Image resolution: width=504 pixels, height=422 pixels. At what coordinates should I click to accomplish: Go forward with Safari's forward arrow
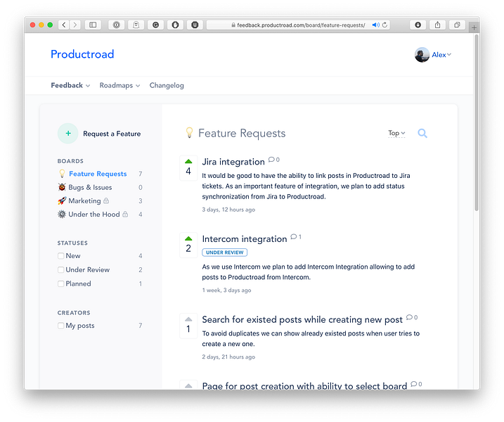(75, 25)
